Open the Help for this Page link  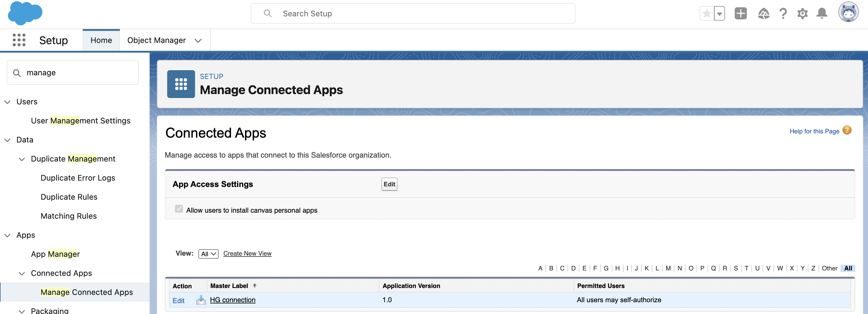[x=814, y=131]
